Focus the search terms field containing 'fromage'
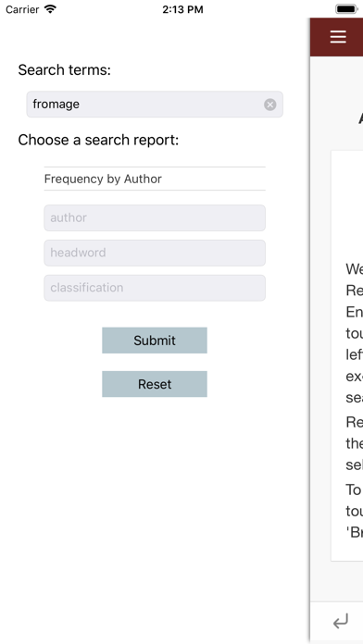This screenshot has width=363, height=644. [x=155, y=105]
